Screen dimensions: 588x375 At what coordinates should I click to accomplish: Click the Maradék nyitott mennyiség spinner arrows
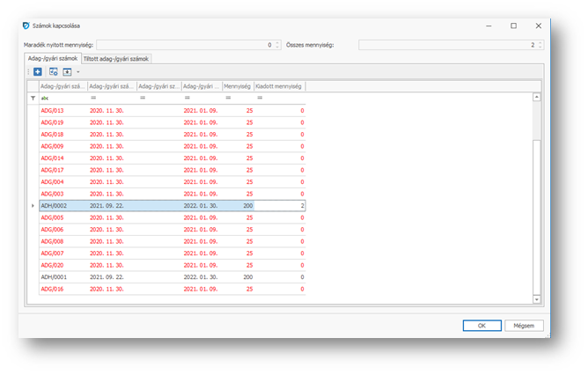[277, 44]
